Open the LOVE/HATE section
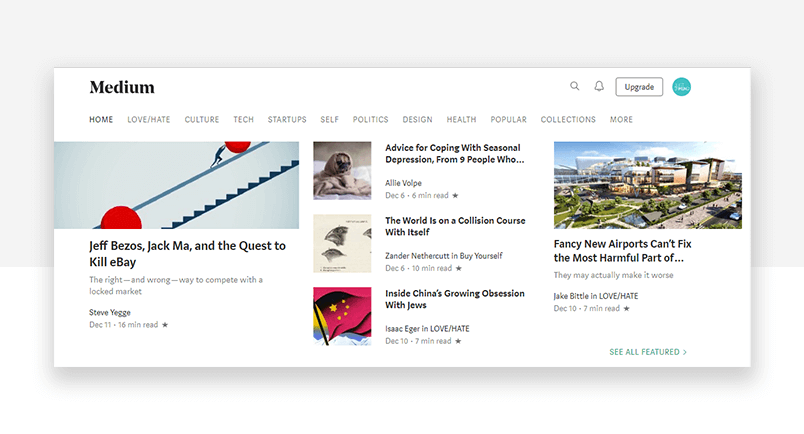The width and height of the screenshot is (804, 434). (149, 120)
